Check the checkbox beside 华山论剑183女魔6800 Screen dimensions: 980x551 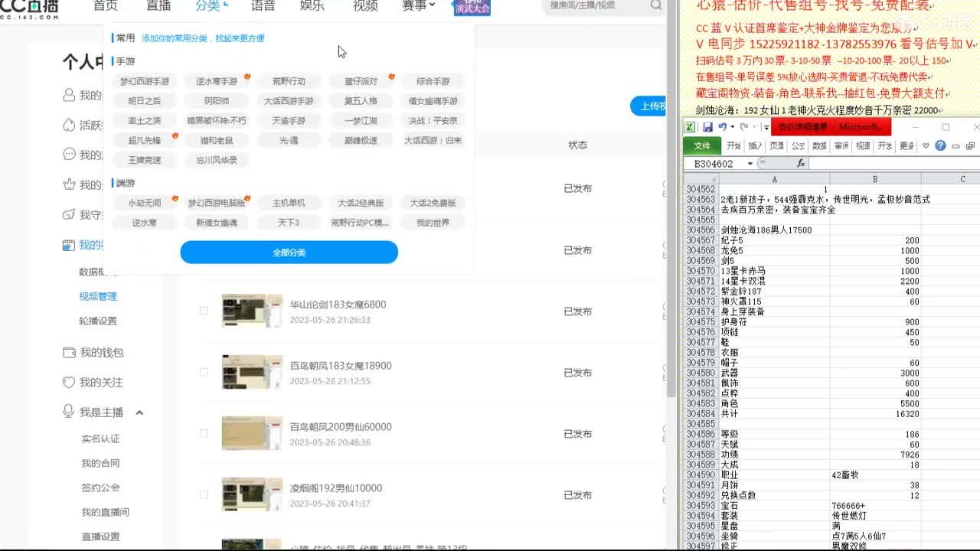pyautogui.click(x=204, y=311)
